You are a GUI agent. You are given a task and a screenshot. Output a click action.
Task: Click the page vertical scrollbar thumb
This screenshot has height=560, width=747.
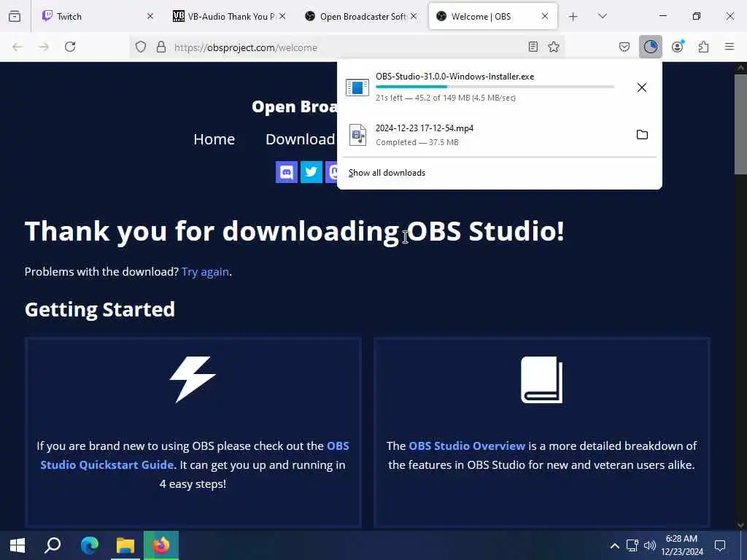740,124
